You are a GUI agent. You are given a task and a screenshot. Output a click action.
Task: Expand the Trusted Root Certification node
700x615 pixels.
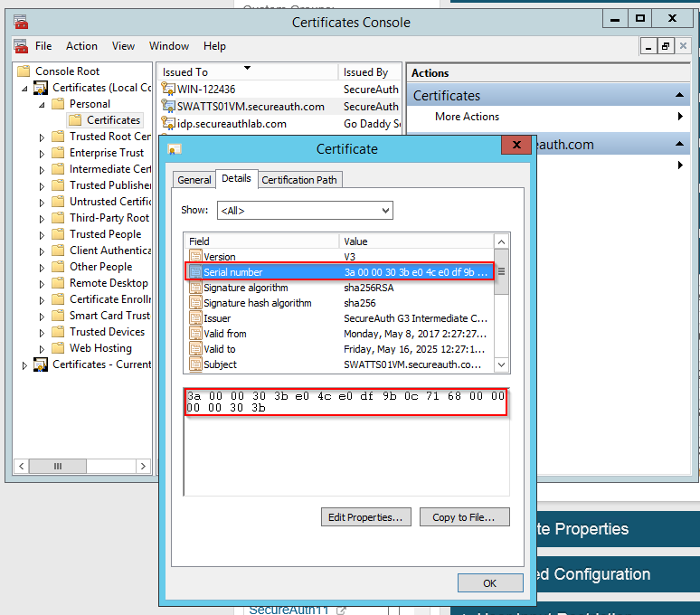[42, 137]
